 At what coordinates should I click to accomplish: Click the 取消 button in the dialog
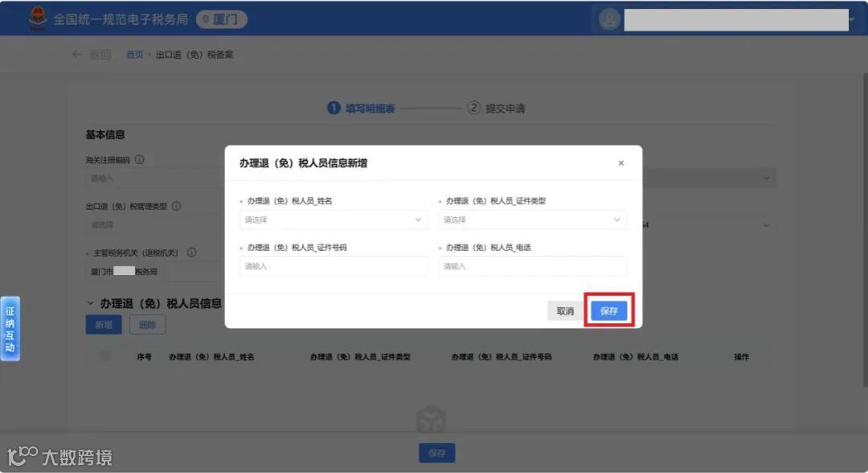(565, 311)
